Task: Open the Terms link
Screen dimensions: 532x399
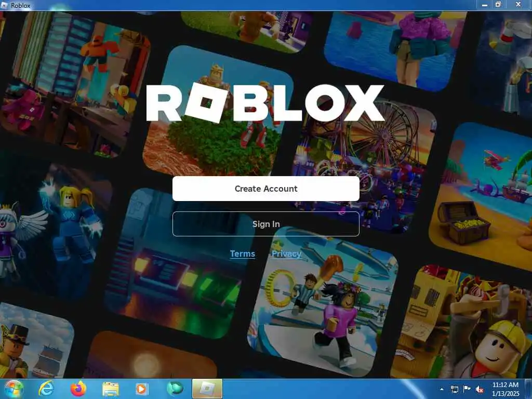Action: coord(242,254)
